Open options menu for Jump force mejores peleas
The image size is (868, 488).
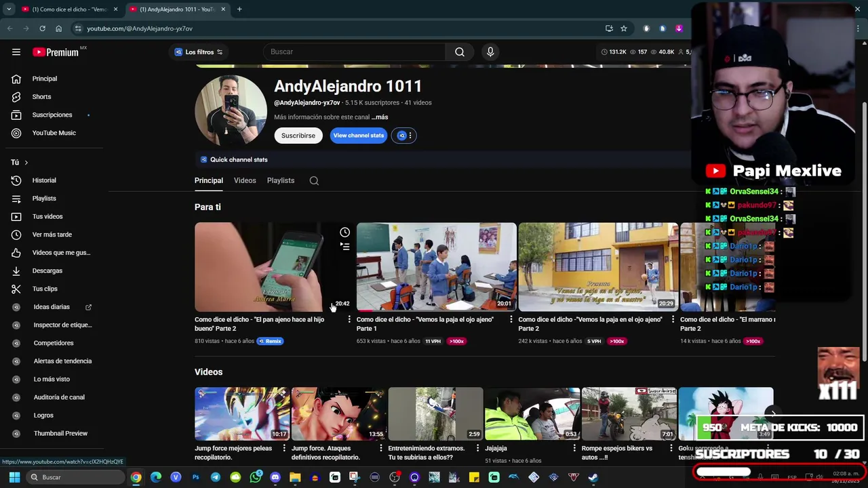283,448
